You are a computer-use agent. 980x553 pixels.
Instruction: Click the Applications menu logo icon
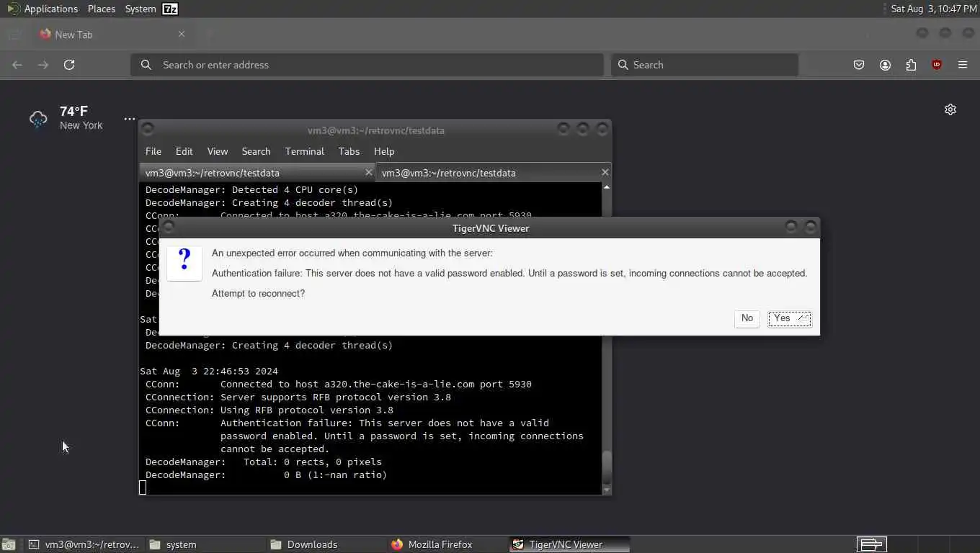[13, 9]
